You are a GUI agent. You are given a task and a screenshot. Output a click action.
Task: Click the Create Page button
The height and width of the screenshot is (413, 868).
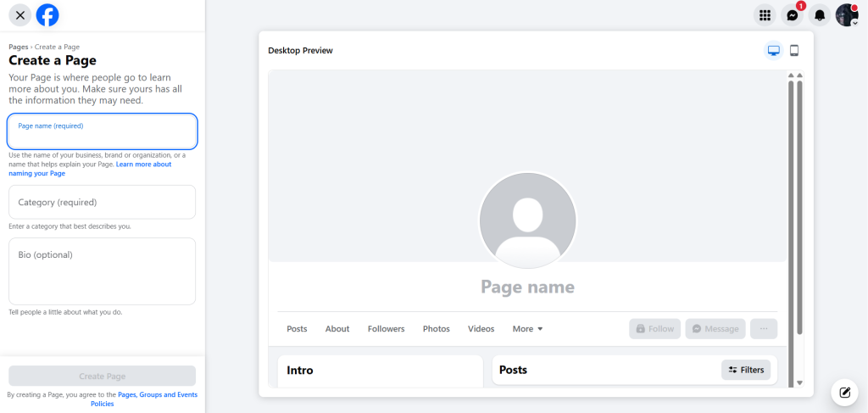click(103, 376)
